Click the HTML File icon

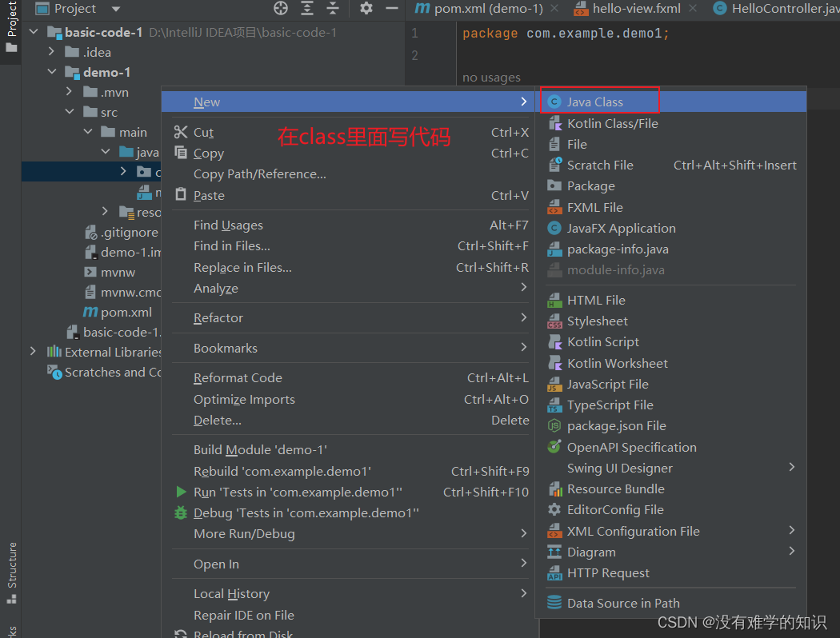point(554,301)
